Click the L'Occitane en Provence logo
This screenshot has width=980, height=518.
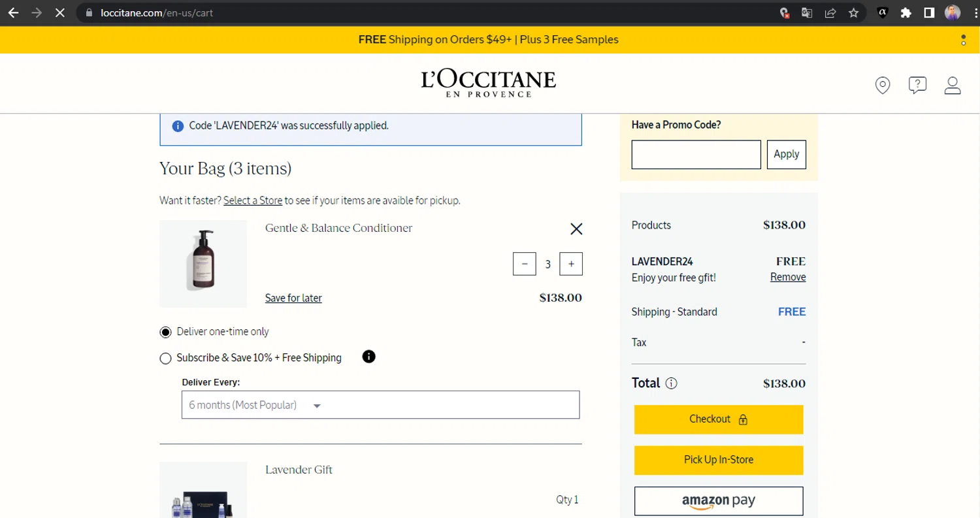click(x=489, y=83)
